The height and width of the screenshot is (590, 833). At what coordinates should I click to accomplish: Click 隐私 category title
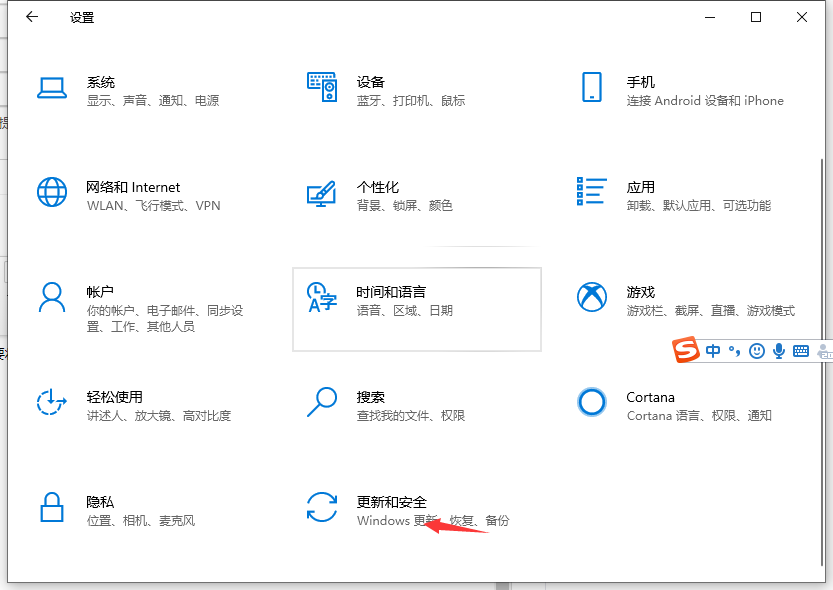coord(100,502)
